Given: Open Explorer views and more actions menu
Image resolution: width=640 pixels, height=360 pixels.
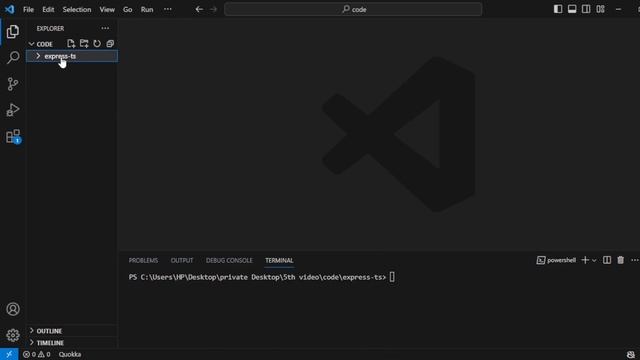Looking at the screenshot, I should (x=105, y=28).
